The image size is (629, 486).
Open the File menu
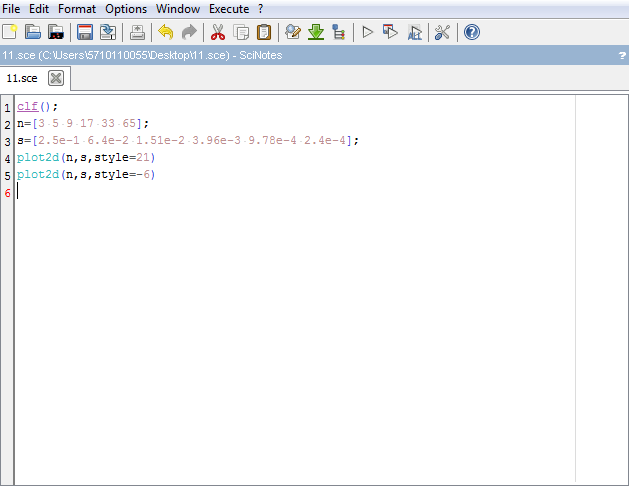[x=11, y=9]
